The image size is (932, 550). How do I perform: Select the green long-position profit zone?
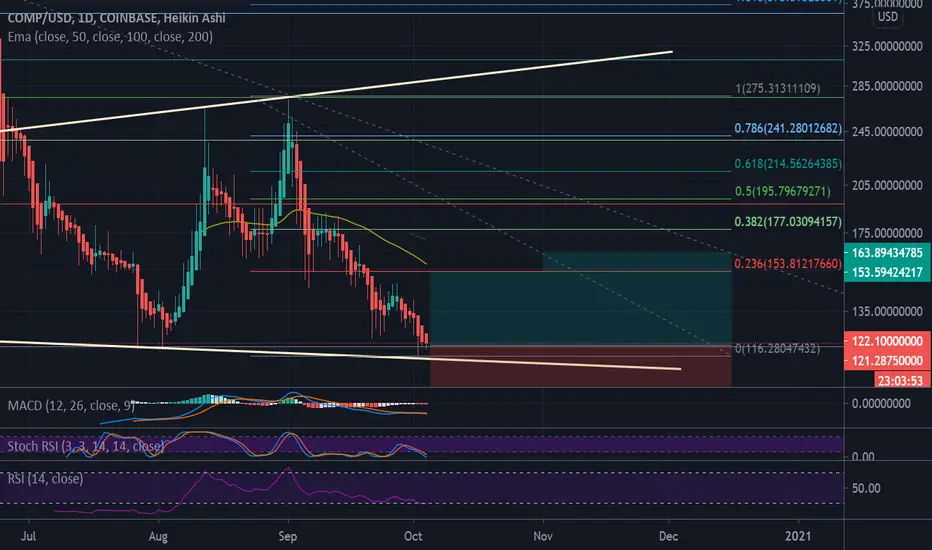pyautogui.click(x=580, y=298)
